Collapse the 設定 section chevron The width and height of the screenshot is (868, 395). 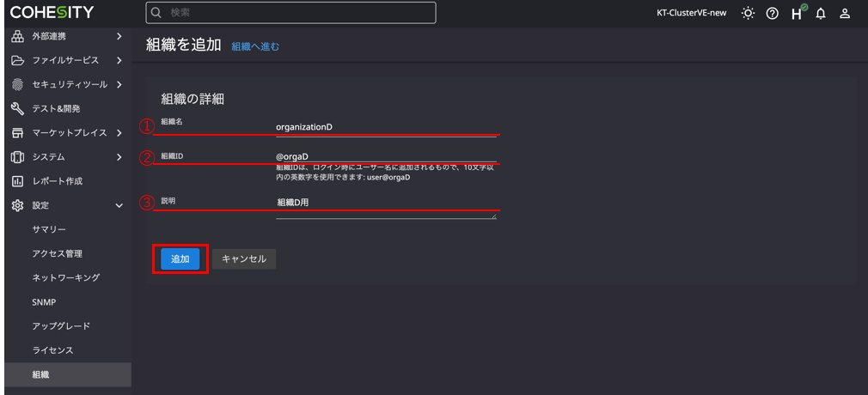point(119,206)
